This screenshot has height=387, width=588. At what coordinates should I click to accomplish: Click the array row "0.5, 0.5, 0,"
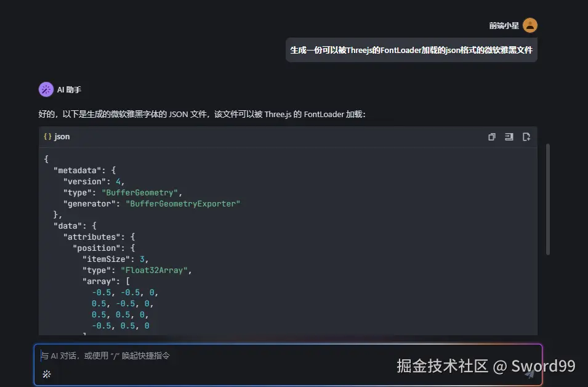[x=121, y=314]
